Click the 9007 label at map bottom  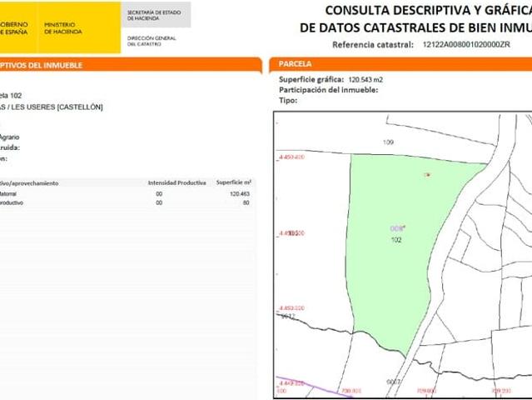click(394, 382)
